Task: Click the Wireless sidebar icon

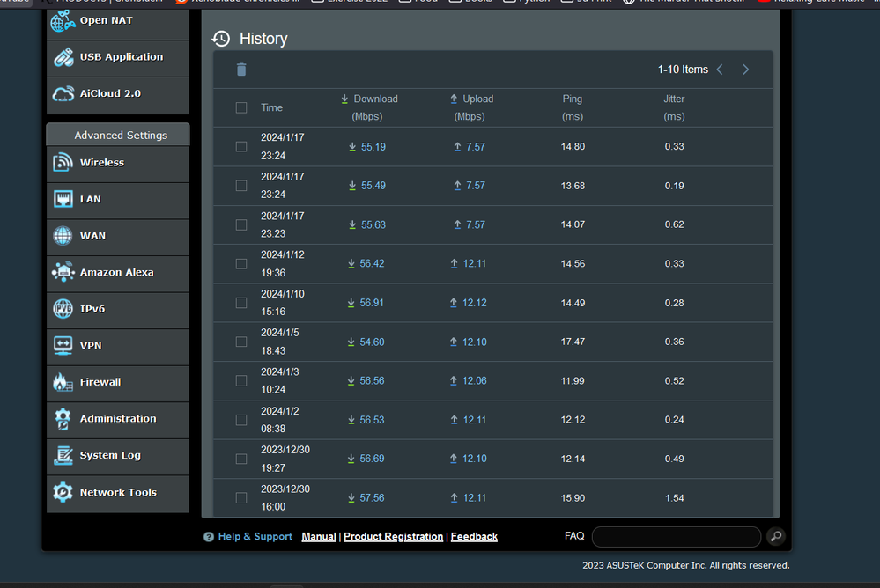Action: [63, 163]
